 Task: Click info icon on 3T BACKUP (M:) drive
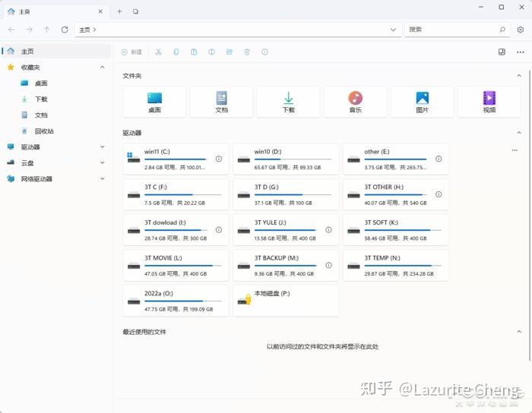coord(328,265)
